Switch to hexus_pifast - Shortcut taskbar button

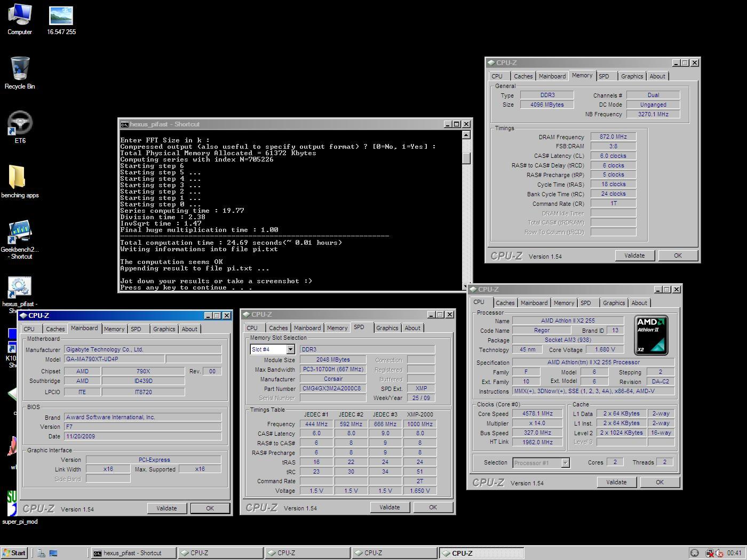[133, 553]
